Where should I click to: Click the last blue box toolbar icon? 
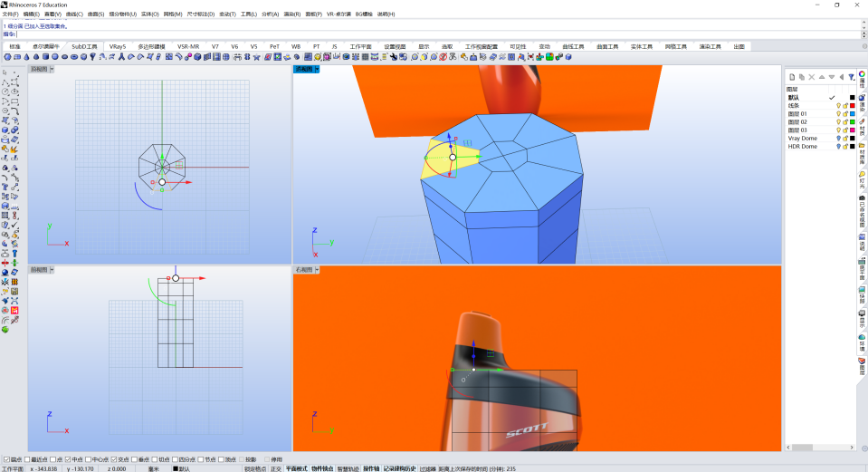click(568, 57)
